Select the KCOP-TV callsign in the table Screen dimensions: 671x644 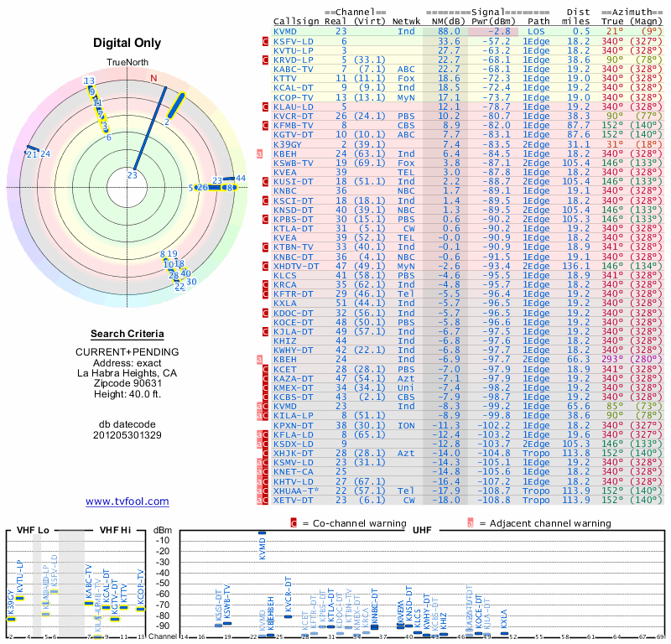293,97
